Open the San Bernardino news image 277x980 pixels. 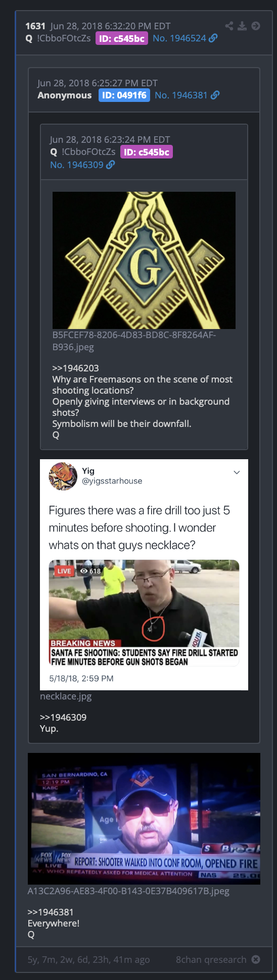tap(144, 819)
